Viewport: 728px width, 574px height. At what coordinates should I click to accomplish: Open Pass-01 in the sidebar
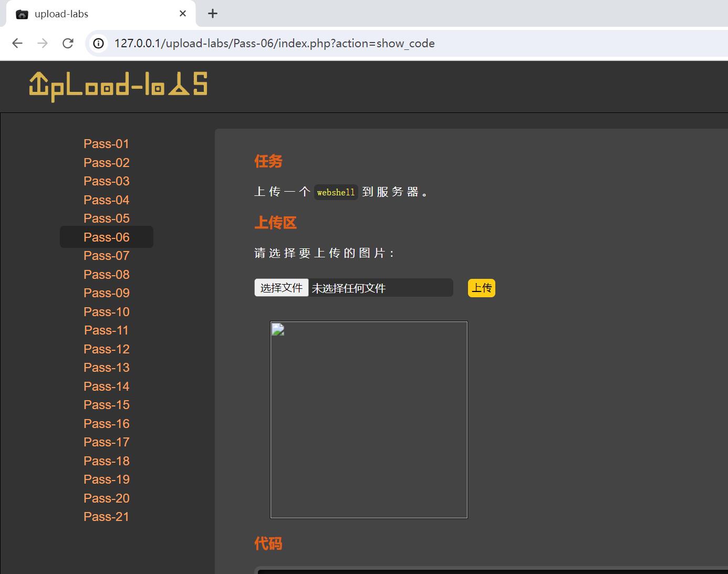click(106, 144)
